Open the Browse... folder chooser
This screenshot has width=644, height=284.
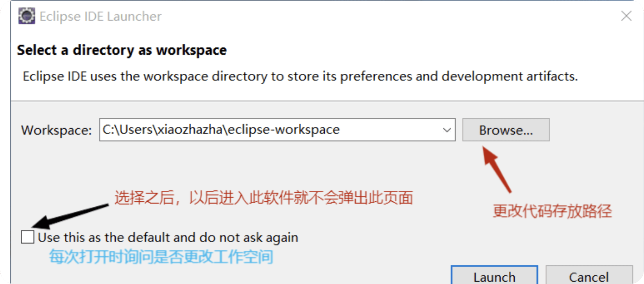click(506, 130)
